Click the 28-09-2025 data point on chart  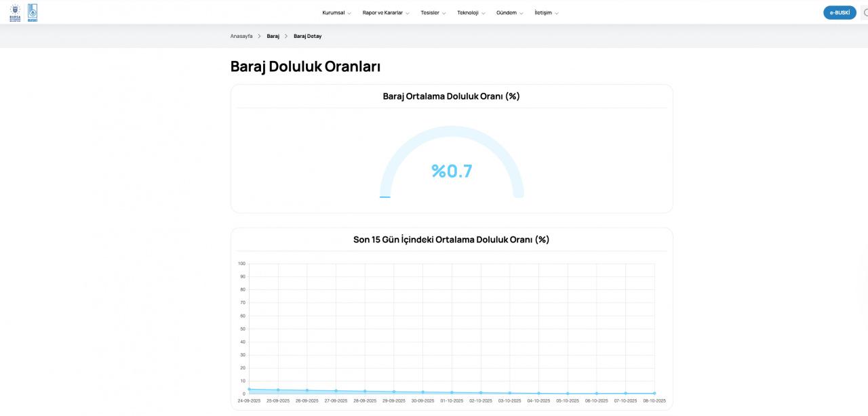(x=365, y=391)
